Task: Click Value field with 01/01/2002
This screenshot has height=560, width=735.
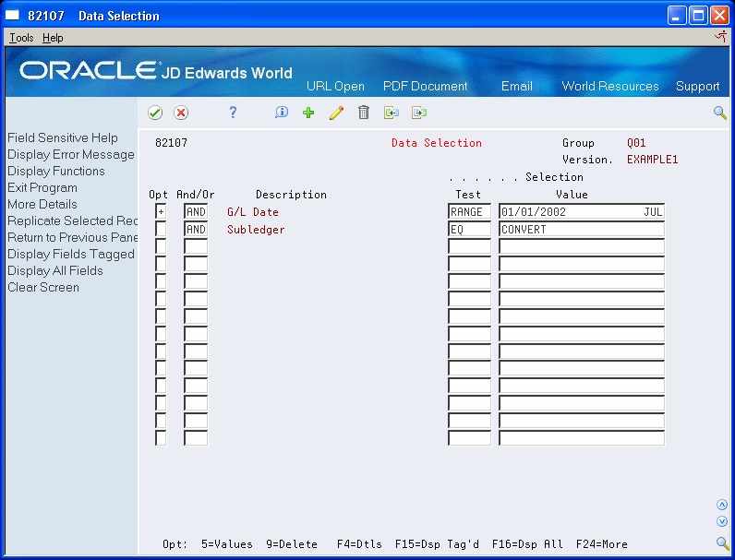Action: point(581,211)
